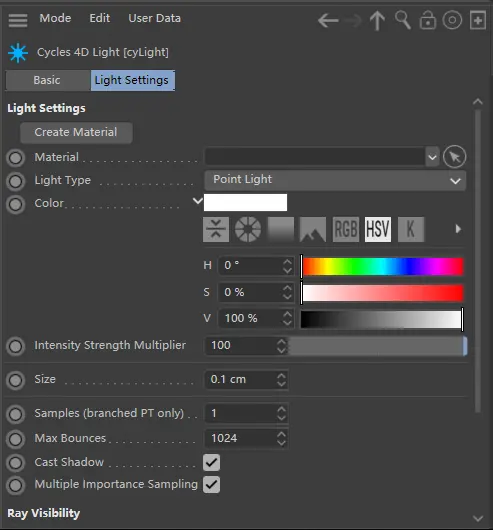This screenshot has width=493, height=530.
Task: Select the color wheel mode icon
Action: 248,230
